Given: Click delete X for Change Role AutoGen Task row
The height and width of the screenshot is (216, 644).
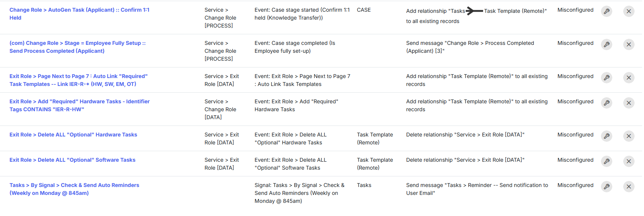Looking at the screenshot, I should tap(629, 11).
